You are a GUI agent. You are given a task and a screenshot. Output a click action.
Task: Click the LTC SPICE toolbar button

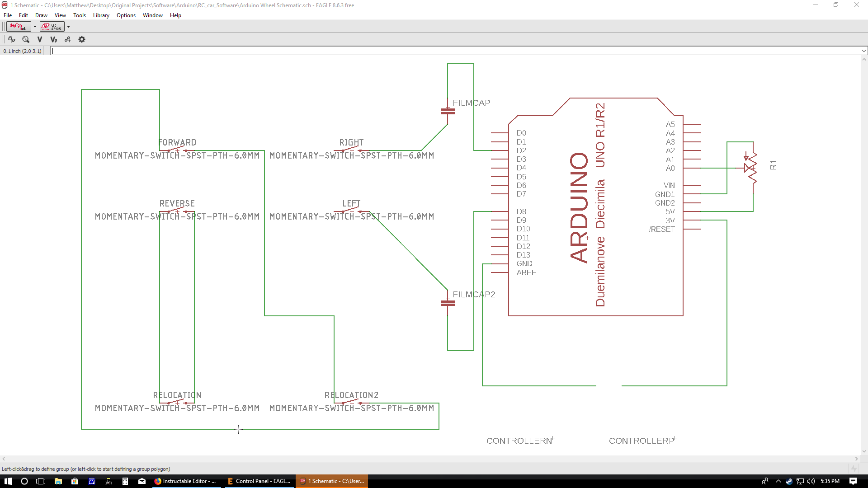coord(52,26)
